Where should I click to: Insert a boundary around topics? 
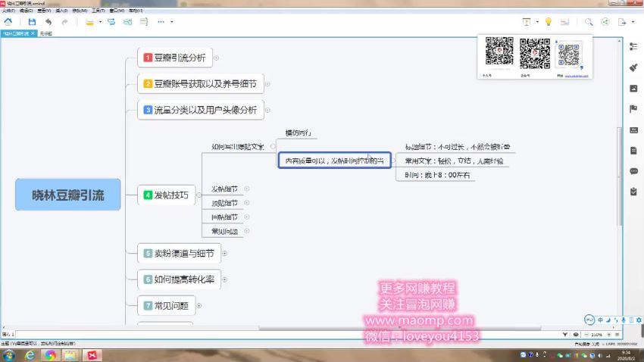coord(128,22)
